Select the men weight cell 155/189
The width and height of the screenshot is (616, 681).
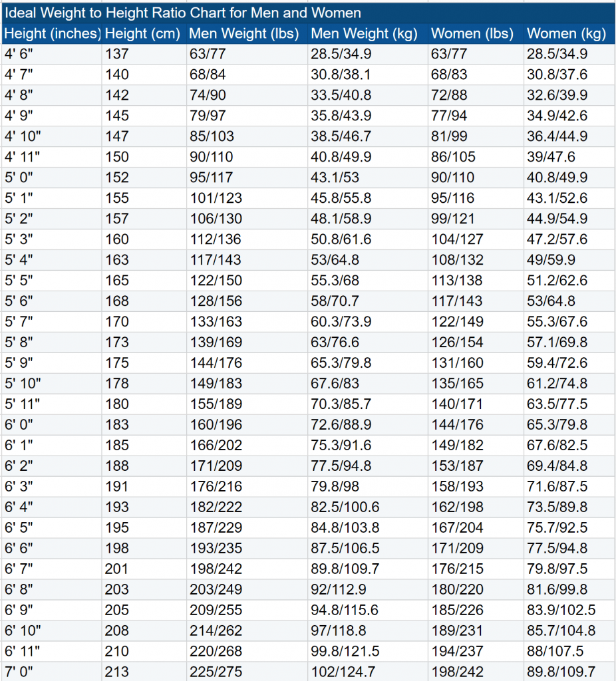247,404
